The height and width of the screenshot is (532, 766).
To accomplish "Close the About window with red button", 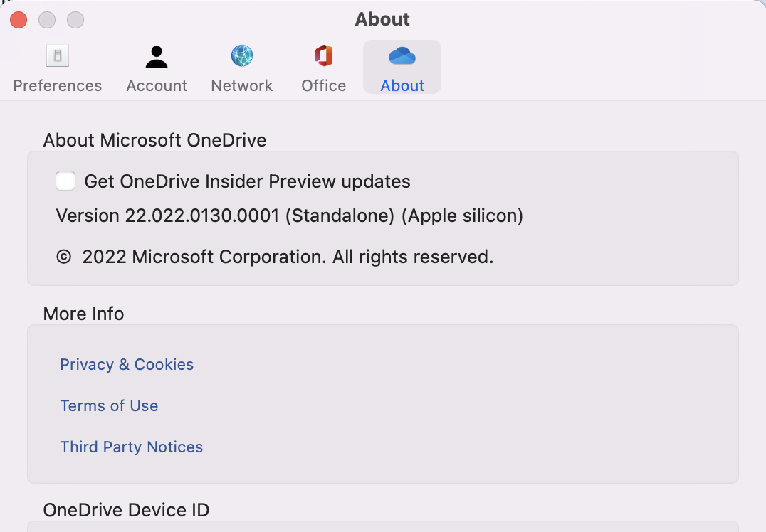I will click(x=19, y=20).
